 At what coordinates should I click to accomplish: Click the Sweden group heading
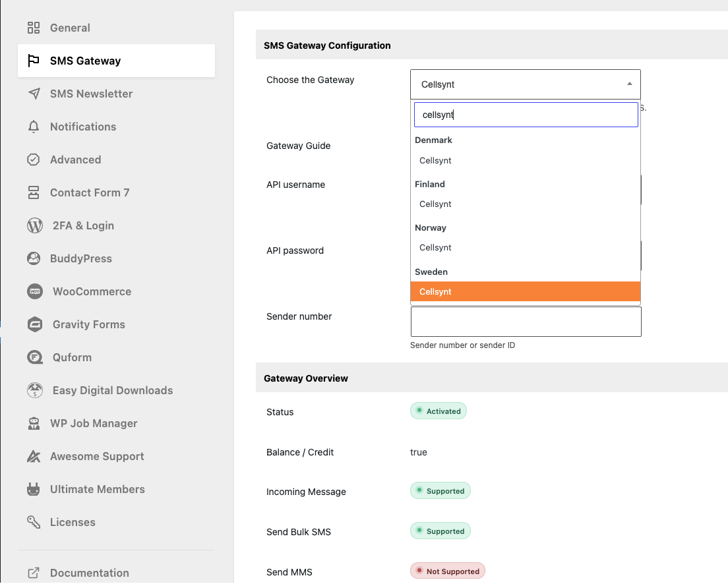tap(431, 272)
